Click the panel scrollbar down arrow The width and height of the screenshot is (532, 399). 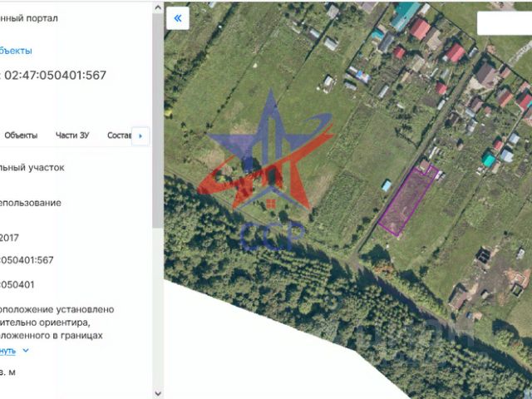158,393
